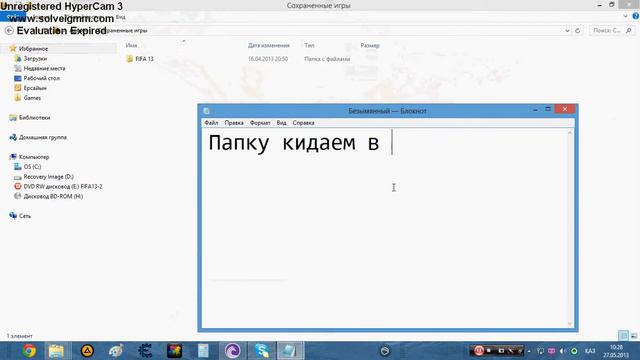Open Рабочий стол in sidebar
640x360 pixels.
click(x=41, y=78)
